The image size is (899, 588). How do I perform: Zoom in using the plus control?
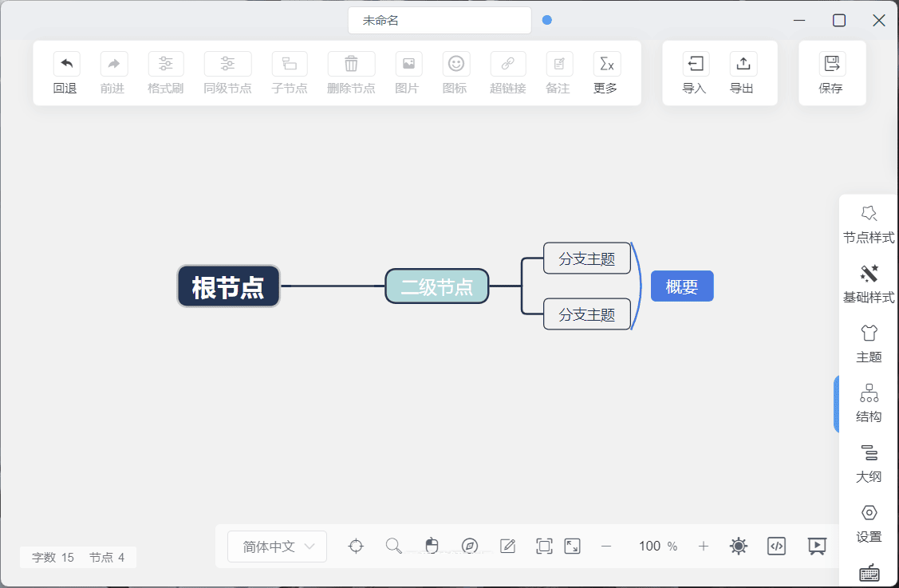703,546
